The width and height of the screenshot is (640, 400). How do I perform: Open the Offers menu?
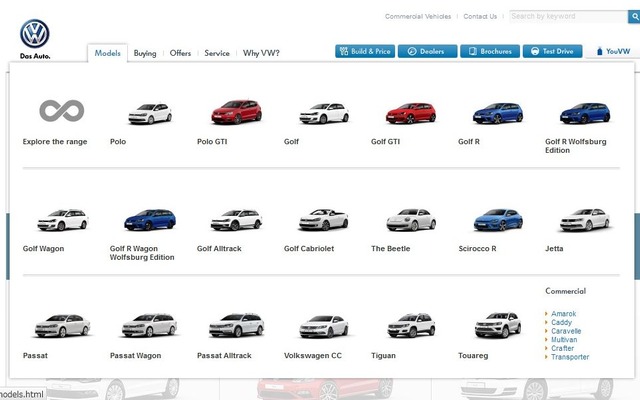(180, 53)
